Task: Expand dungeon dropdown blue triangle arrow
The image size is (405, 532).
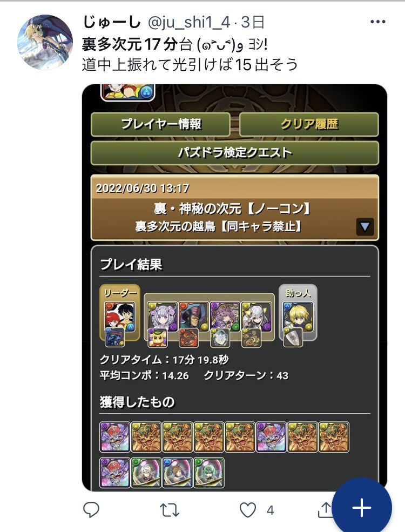Action: pos(364,227)
